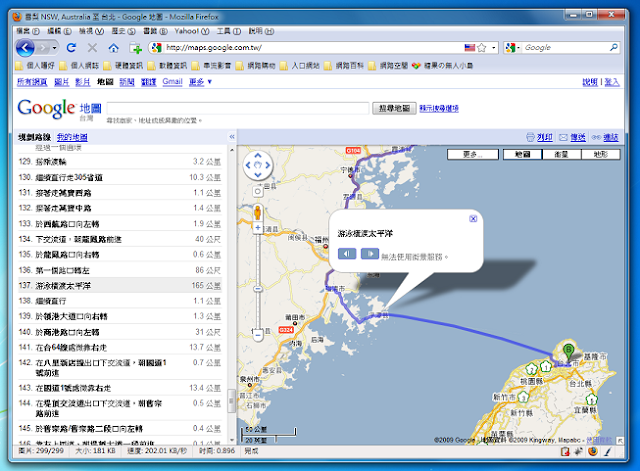The height and width of the screenshot is (471, 640).
Task: Open the back/forward history dropdown arrow
Action: tap(54, 48)
